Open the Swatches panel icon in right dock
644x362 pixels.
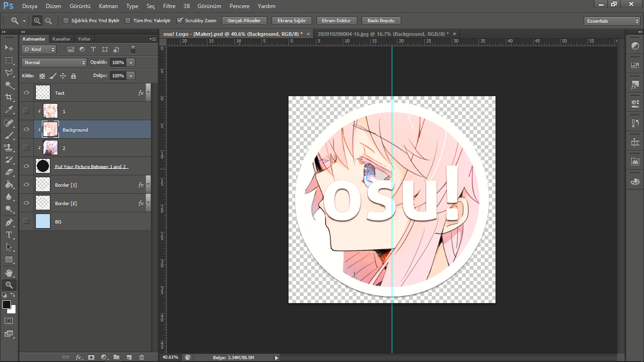tap(635, 65)
